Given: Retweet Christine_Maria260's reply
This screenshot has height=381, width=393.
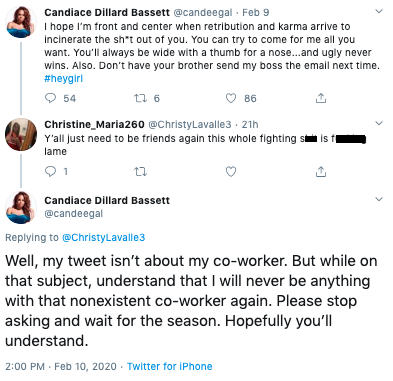Looking at the screenshot, I should (x=140, y=171).
